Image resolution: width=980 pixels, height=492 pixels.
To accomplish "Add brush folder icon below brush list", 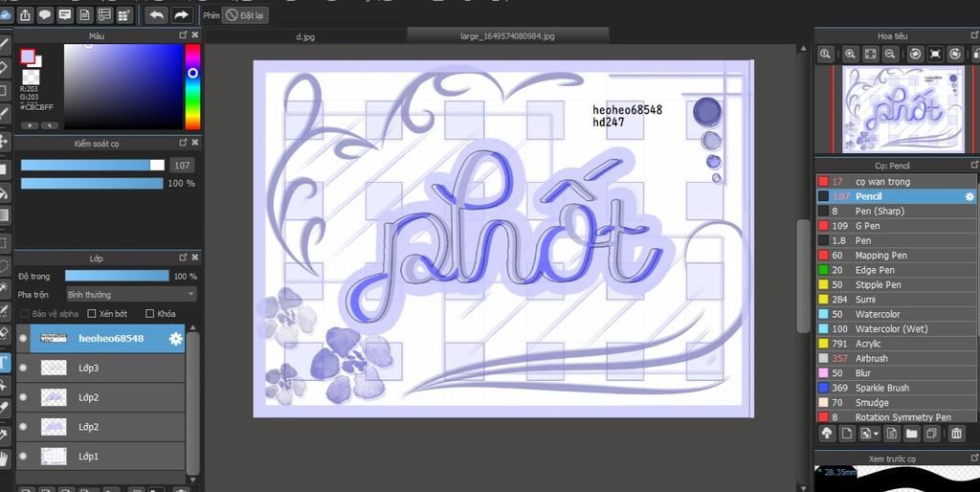I will [x=912, y=434].
